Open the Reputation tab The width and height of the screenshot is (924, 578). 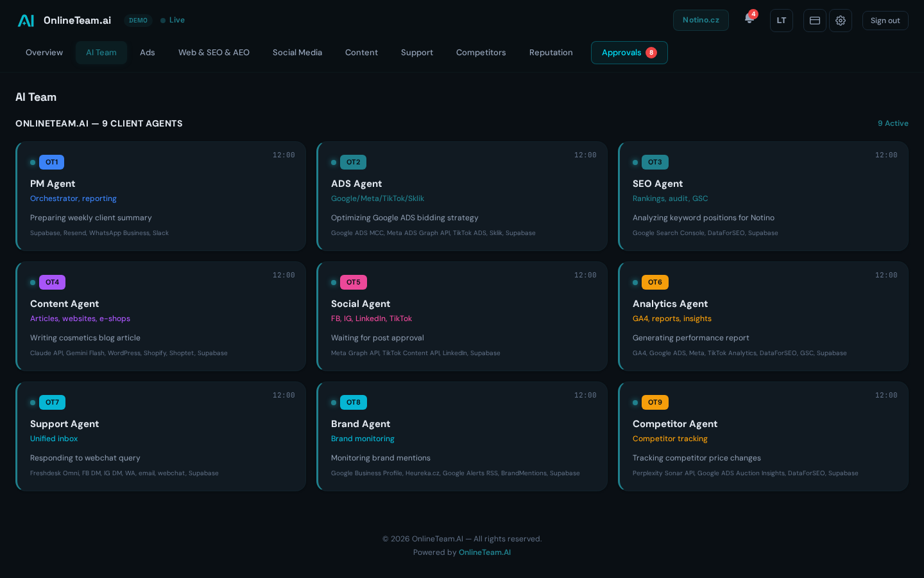point(551,53)
